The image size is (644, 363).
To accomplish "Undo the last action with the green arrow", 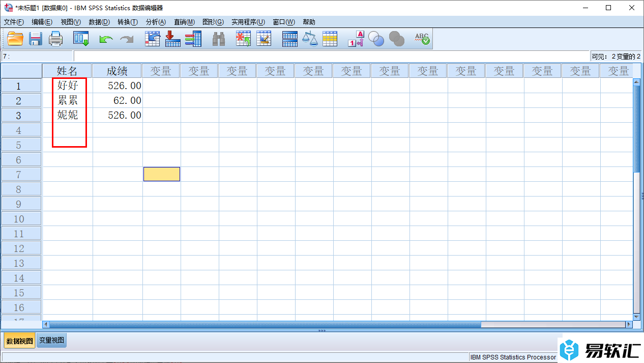I will coord(106,39).
